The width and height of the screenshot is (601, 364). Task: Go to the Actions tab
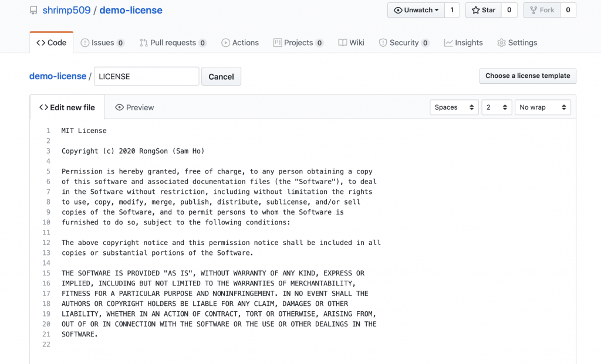coord(240,42)
